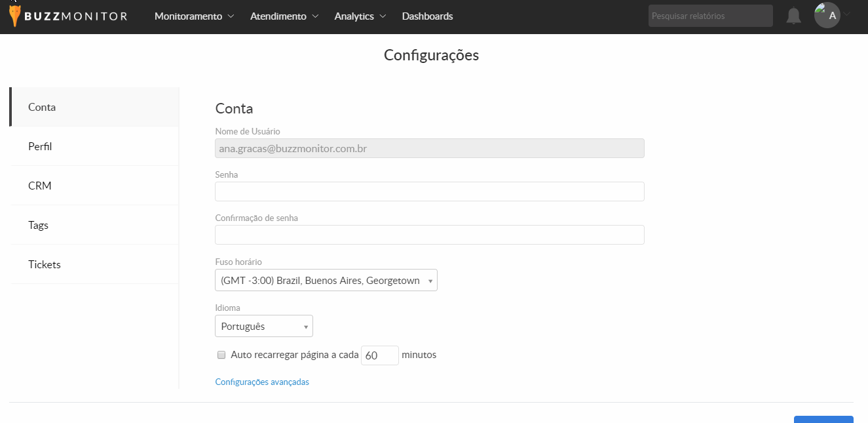Open the notifications bell icon

[x=793, y=16]
